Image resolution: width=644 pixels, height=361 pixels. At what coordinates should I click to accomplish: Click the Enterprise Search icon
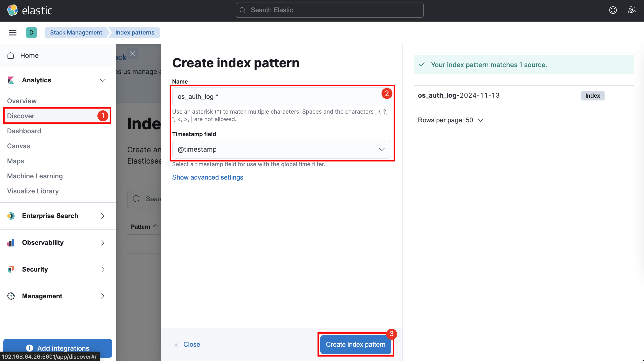(x=11, y=216)
